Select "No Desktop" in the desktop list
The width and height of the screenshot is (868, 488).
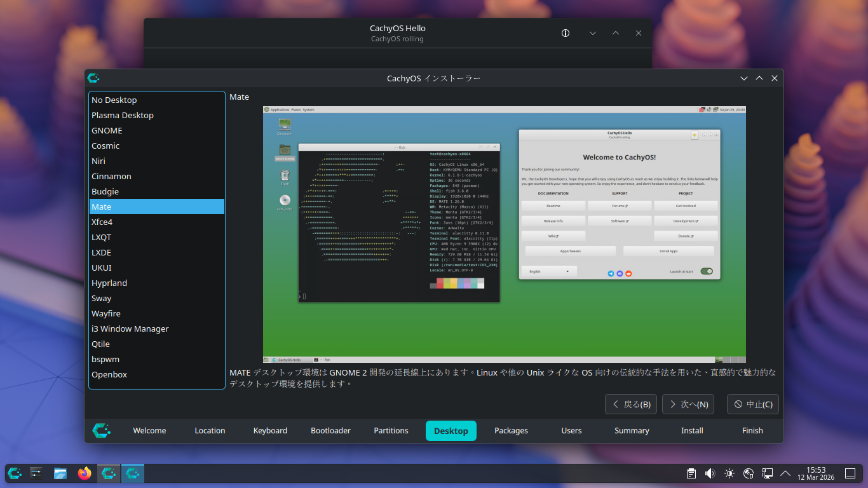[157, 100]
